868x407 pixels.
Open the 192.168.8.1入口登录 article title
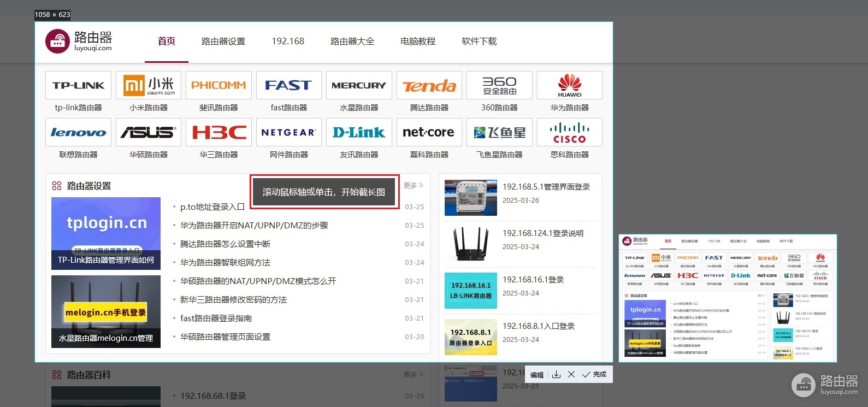click(x=539, y=326)
